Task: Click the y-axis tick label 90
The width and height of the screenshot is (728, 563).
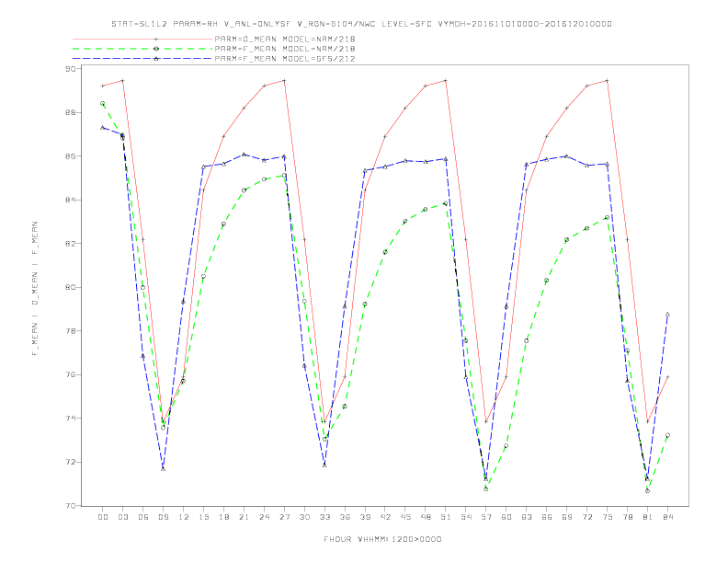Action: 70,69
